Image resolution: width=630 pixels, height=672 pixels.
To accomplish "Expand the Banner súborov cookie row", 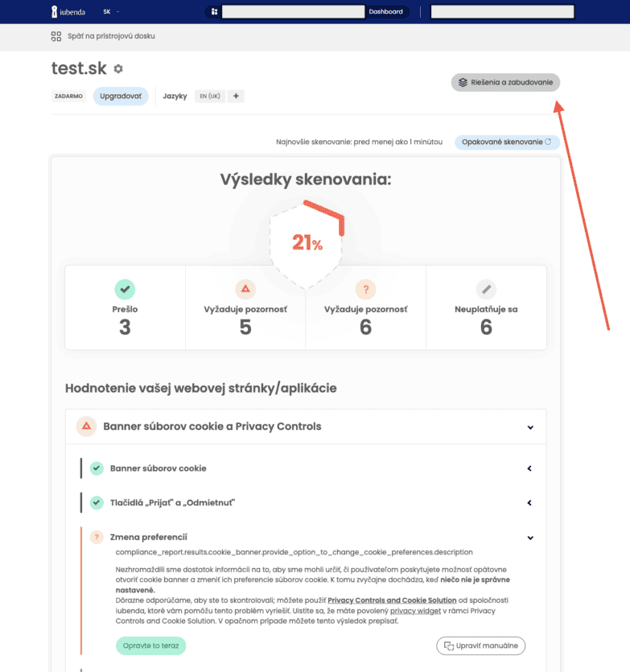I will click(529, 468).
